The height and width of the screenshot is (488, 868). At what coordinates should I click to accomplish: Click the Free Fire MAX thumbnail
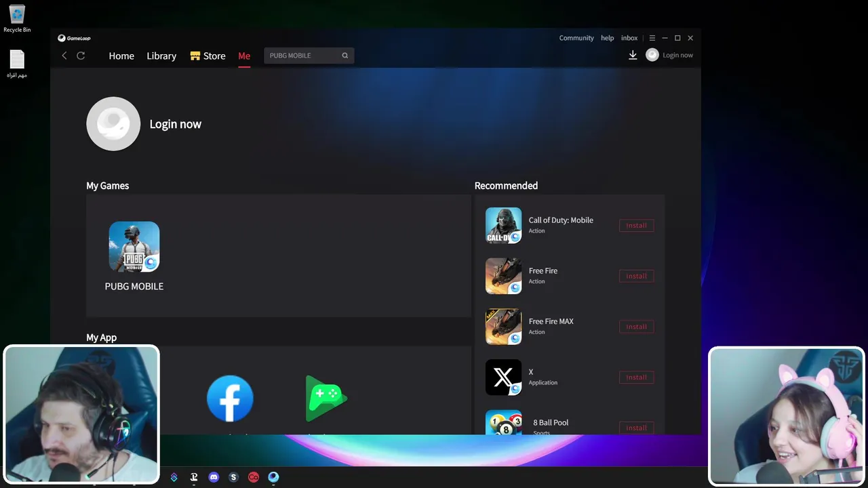[503, 327]
